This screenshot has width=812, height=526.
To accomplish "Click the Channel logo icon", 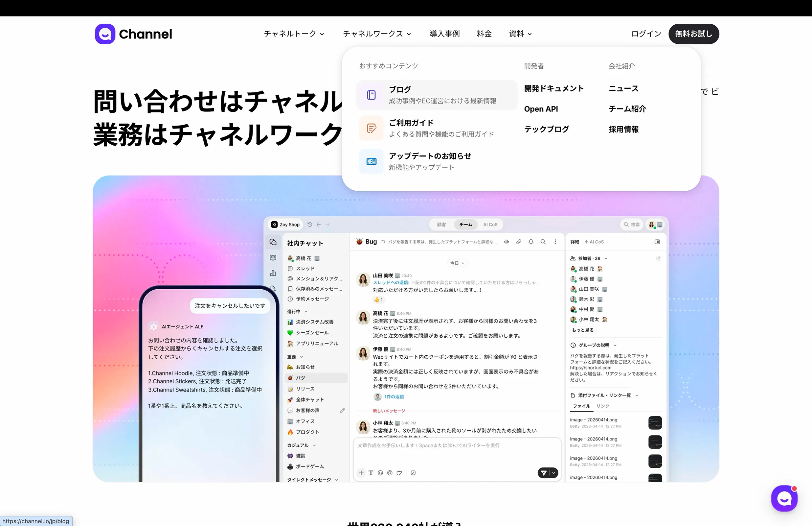I will tap(105, 34).
